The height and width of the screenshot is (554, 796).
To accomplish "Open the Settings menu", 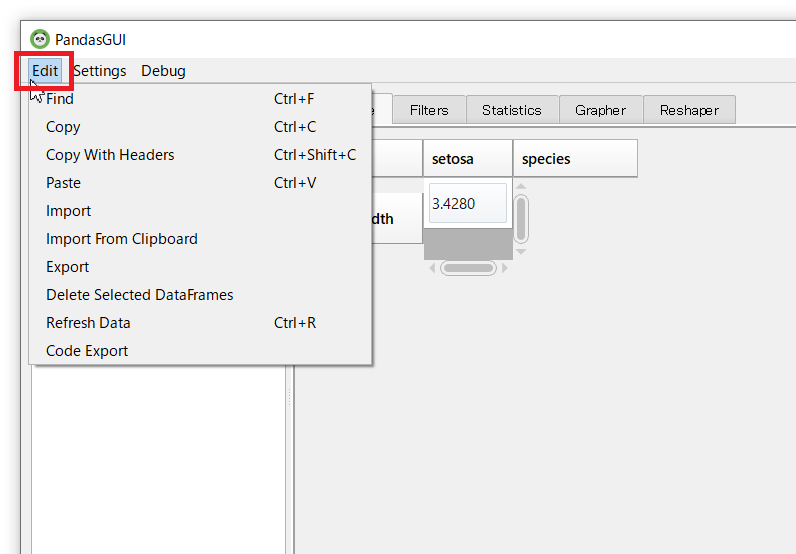I will (x=99, y=71).
